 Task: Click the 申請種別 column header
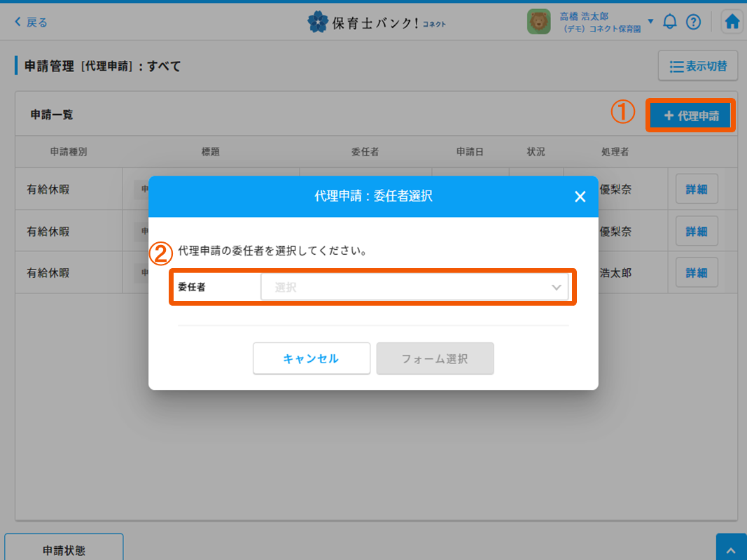(x=69, y=152)
